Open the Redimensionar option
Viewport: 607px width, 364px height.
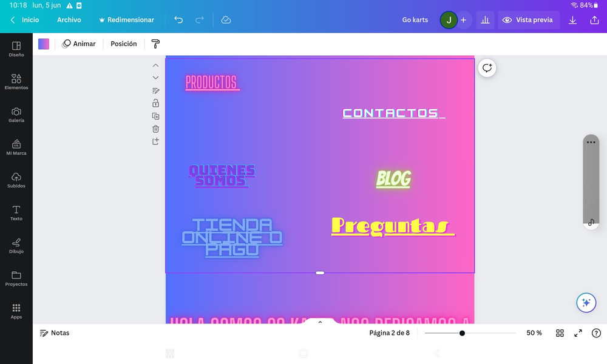coord(127,20)
